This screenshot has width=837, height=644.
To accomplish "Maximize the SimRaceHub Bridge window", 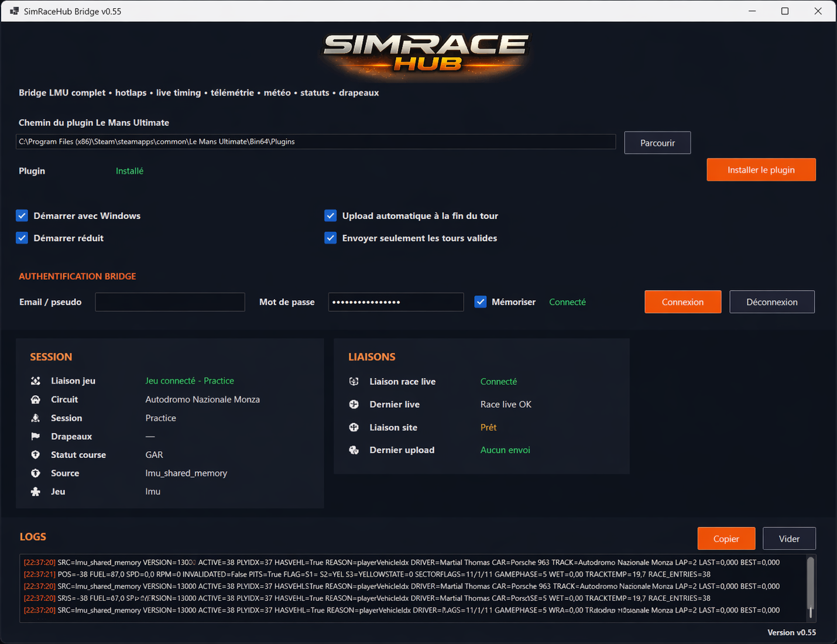I will click(785, 11).
